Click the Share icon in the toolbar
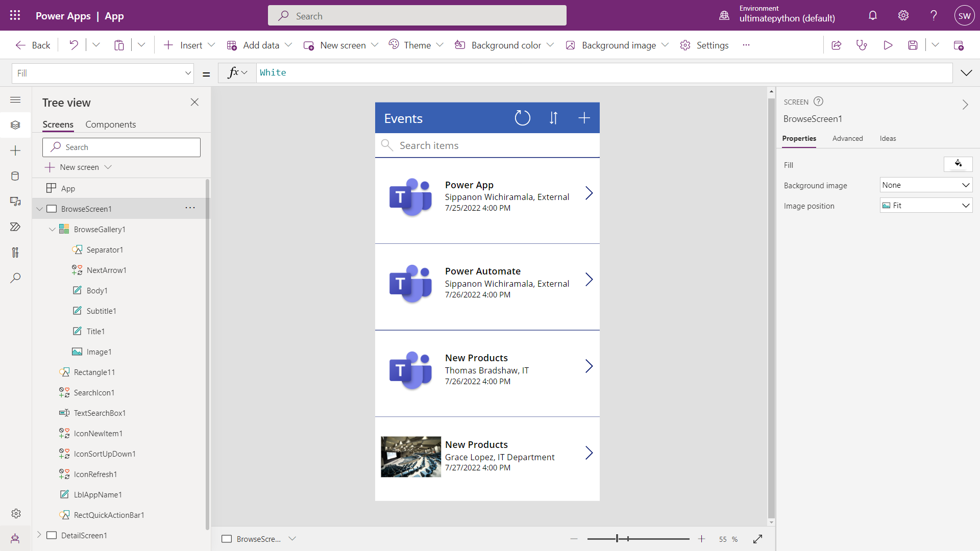Screen dimensions: 980x551 pyautogui.click(x=836, y=45)
